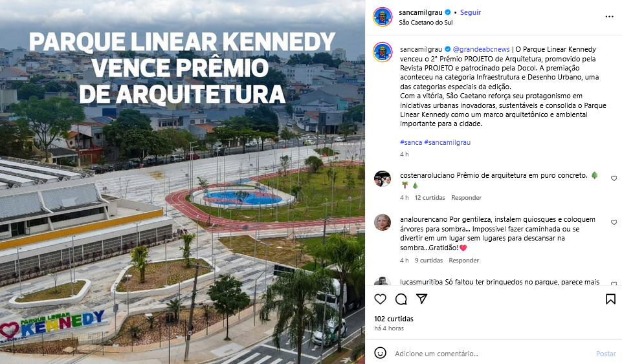The image size is (622, 364).
Task: Open the #sanca hashtag
Action: 411,142
